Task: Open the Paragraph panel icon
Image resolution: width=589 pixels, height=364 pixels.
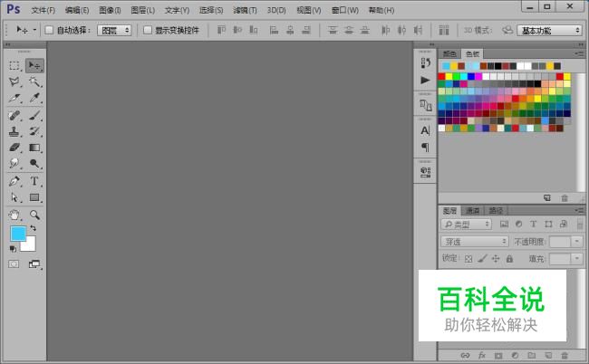Action: [x=425, y=148]
